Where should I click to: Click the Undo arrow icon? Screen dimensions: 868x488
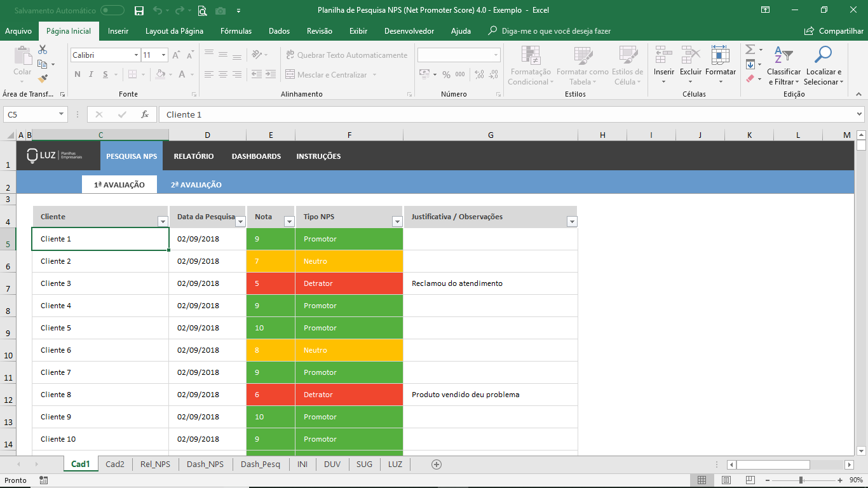[158, 10]
